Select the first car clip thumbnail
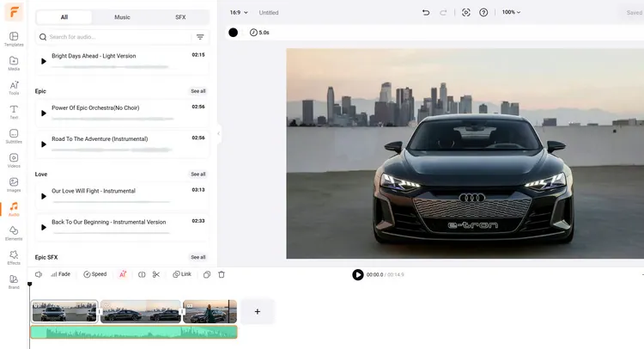Viewport: 644px width, 349px height. 64,311
